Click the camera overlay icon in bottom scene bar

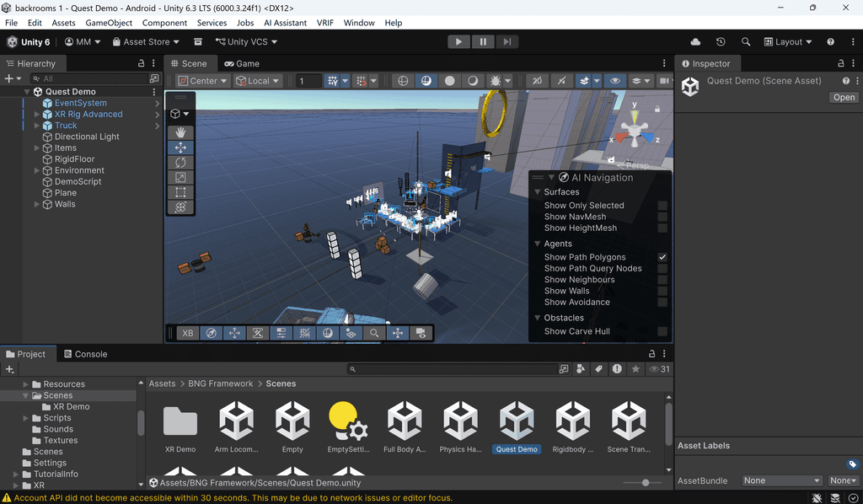pyautogui.click(x=421, y=333)
